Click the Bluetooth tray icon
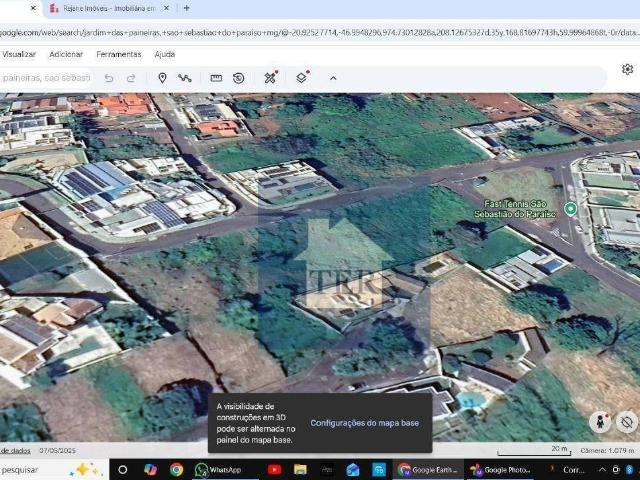 tap(629, 470)
